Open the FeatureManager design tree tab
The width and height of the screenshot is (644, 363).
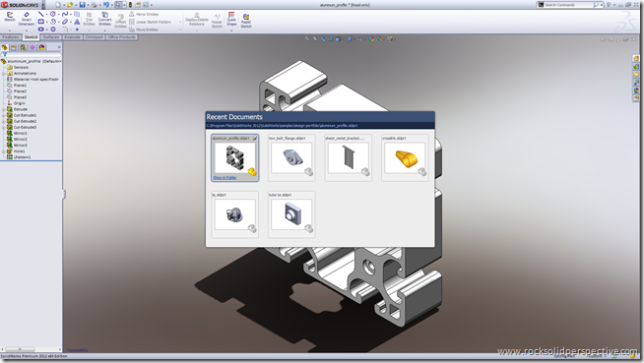point(5,47)
